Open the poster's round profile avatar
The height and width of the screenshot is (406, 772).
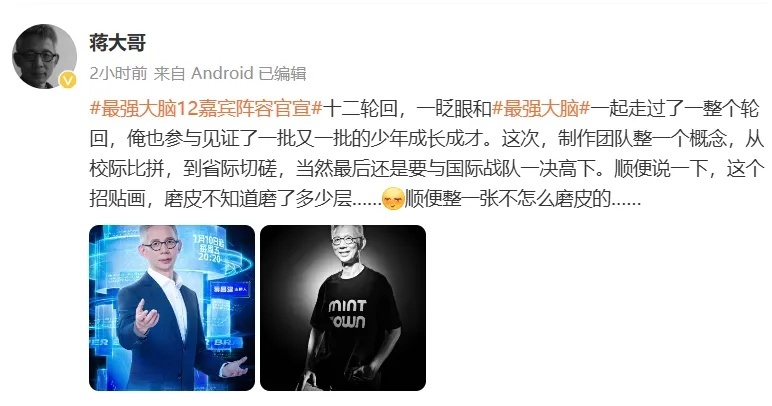pyautogui.click(x=44, y=56)
